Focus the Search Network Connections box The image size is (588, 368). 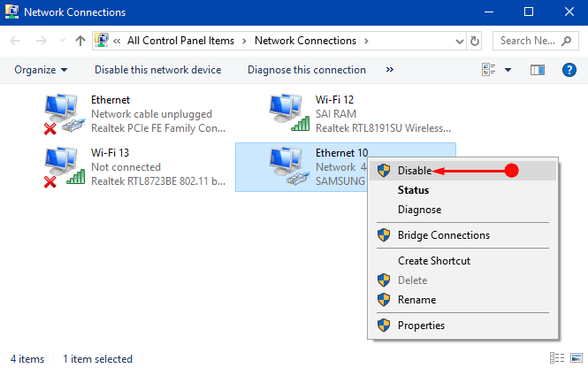(x=535, y=41)
